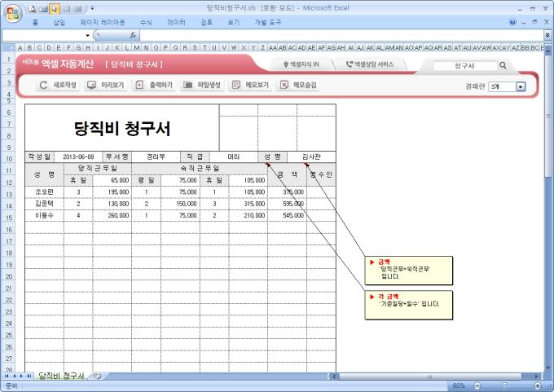Expand the formula bar with double chevron

tap(547, 35)
